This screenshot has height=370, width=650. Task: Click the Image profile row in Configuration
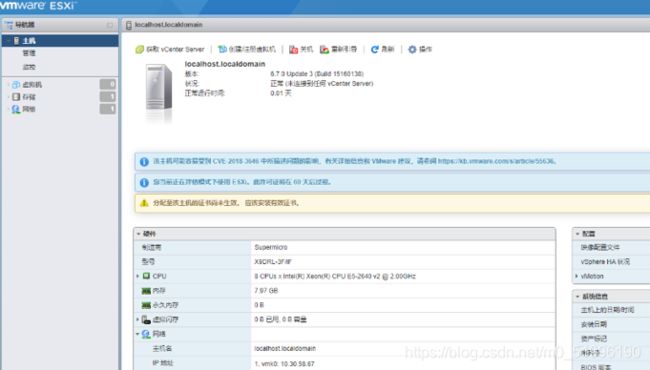[x=611, y=247]
